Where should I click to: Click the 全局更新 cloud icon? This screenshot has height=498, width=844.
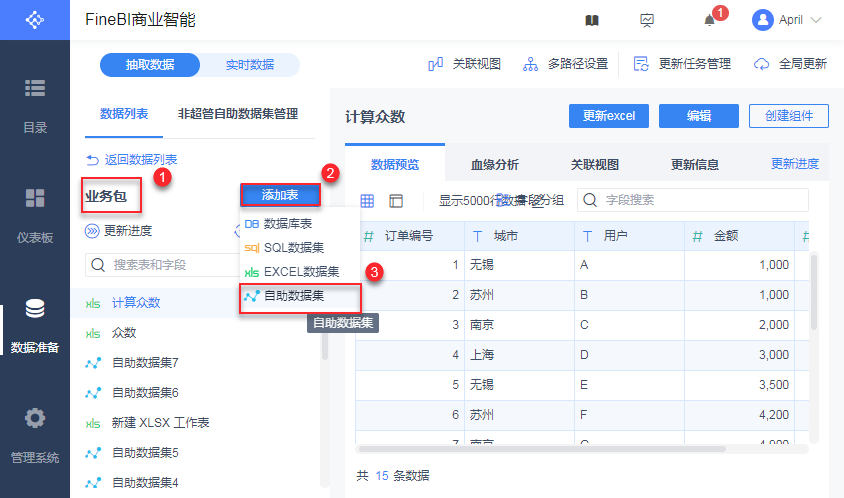coord(762,64)
